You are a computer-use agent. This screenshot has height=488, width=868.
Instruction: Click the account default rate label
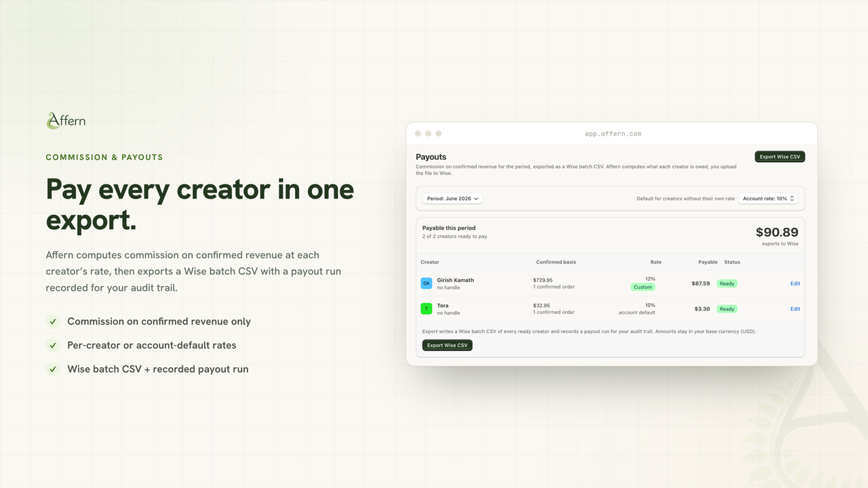(x=637, y=312)
